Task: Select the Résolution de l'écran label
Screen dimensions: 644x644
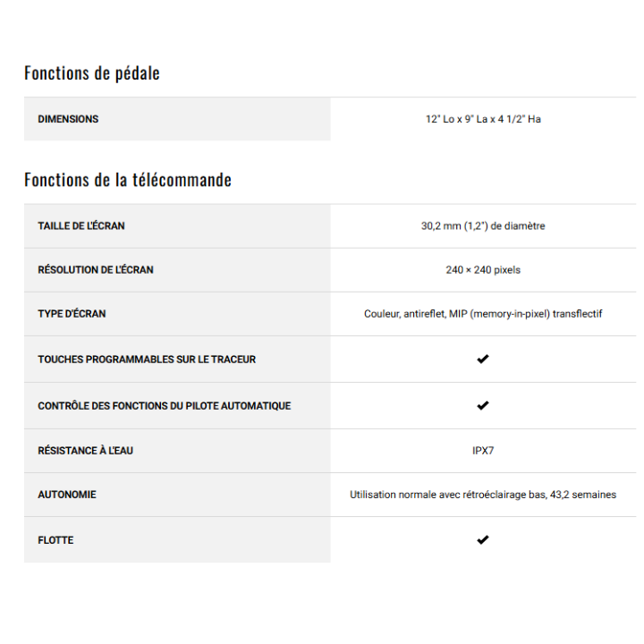Action: click(96, 269)
